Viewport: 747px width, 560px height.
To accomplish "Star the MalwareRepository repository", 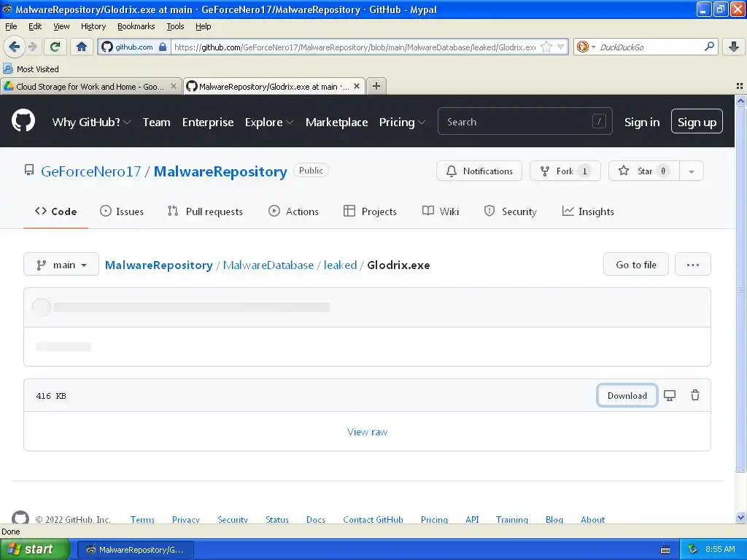I will click(643, 171).
